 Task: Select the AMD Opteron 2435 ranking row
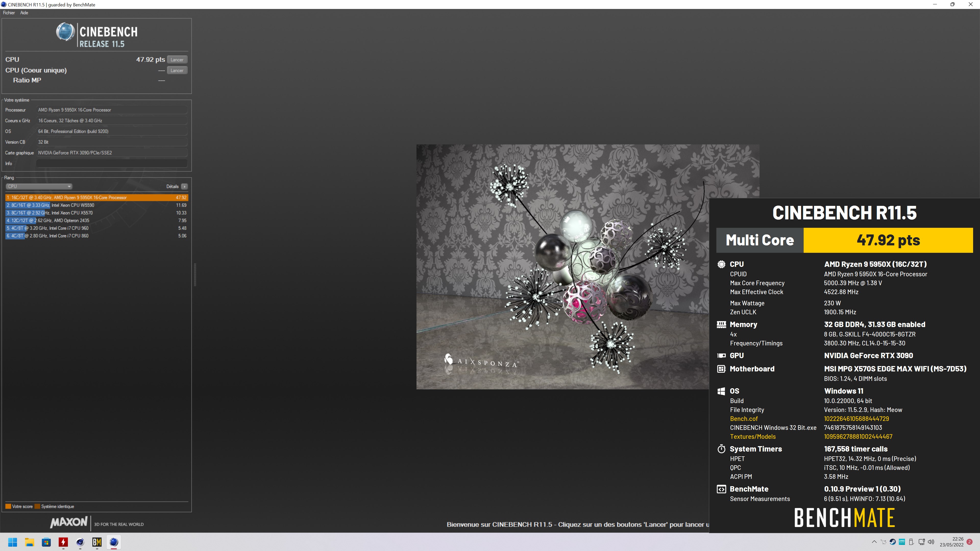click(x=97, y=220)
